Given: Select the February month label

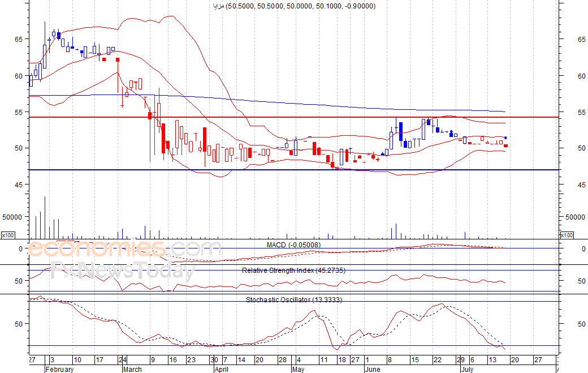Looking at the screenshot, I should pos(59,369).
